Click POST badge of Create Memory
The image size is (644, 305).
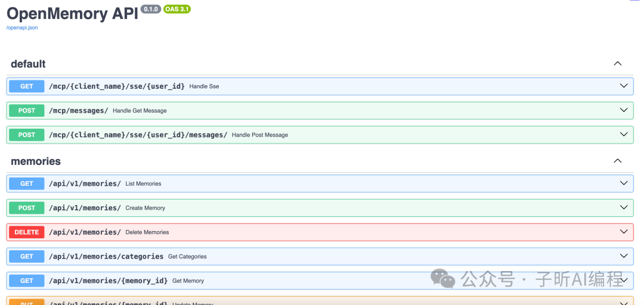click(27, 208)
